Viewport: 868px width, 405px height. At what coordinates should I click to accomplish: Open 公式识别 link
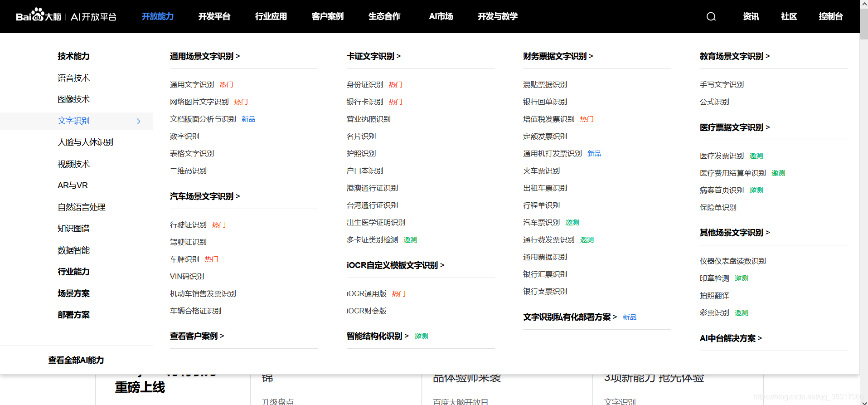714,102
